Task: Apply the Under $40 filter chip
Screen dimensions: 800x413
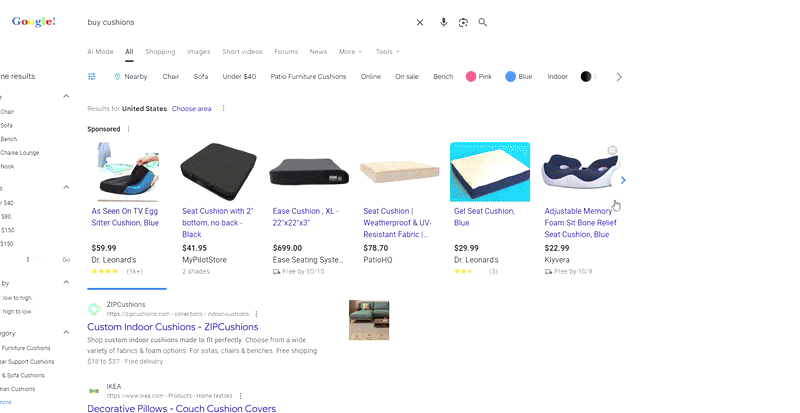Action: (x=239, y=77)
